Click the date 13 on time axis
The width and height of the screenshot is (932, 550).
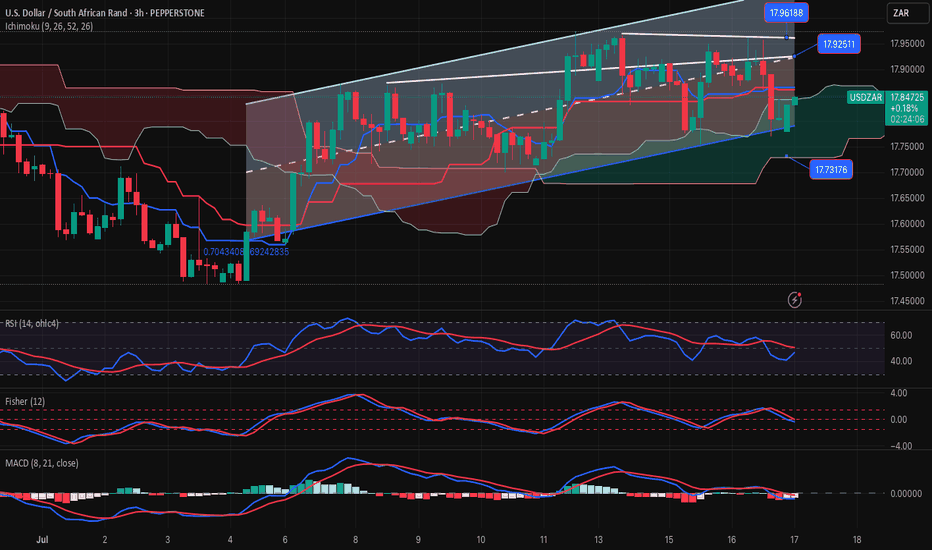coord(598,539)
